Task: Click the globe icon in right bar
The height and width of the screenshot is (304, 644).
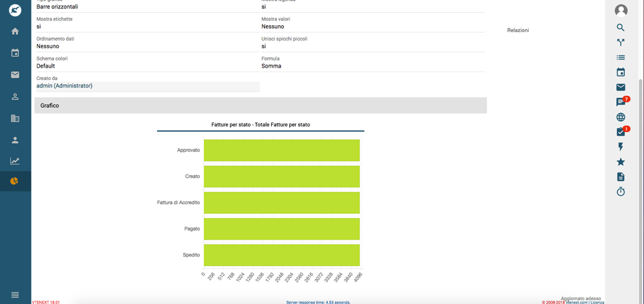Action: (621, 117)
